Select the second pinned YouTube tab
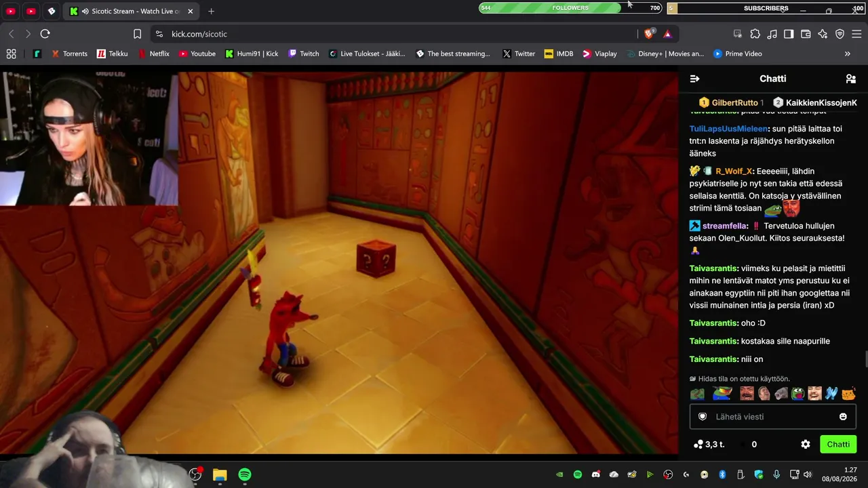868x488 pixels. pyautogui.click(x=31, y=12)
